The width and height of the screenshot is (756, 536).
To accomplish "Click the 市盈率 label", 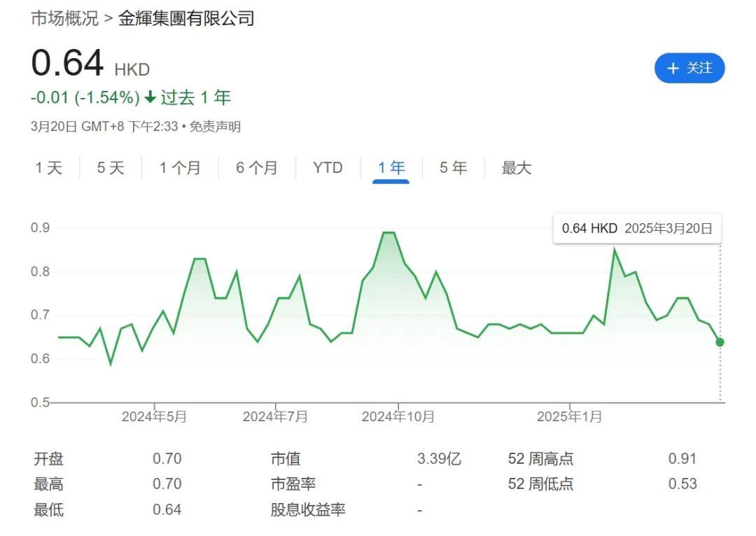I will 293,484.
